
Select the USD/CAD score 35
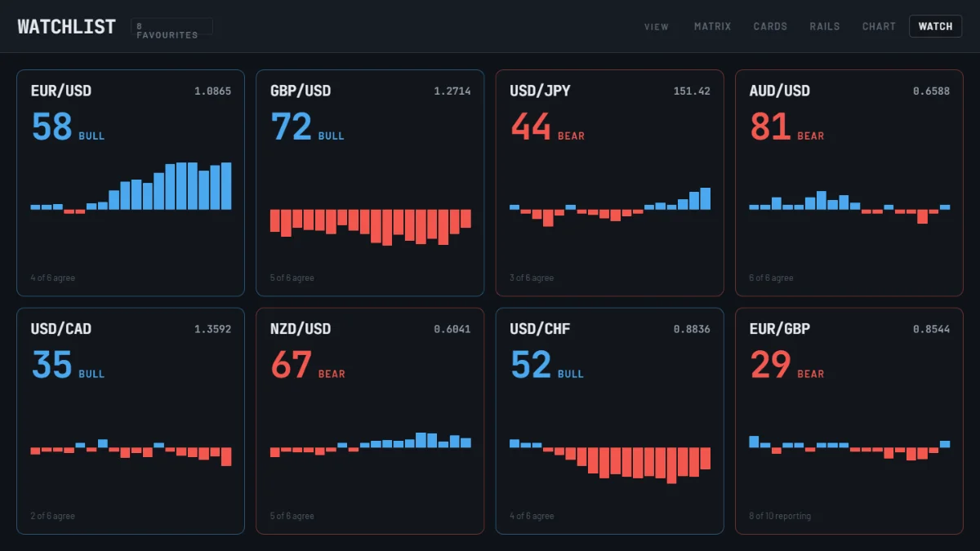tap(52, 365)
